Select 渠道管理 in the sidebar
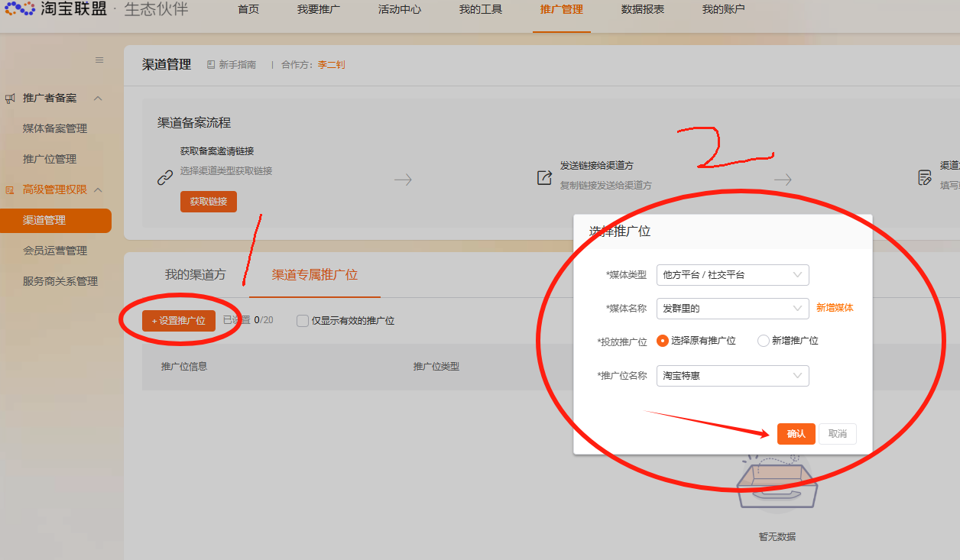The image size is (960, 560). pos(56,220)
